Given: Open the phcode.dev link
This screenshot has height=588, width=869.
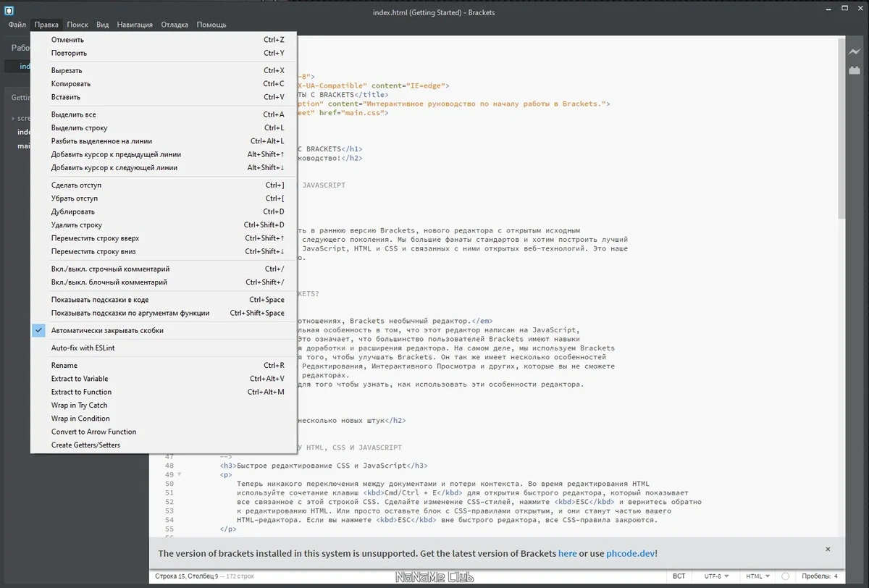Looking at the screenshot, I should point(630,553).
